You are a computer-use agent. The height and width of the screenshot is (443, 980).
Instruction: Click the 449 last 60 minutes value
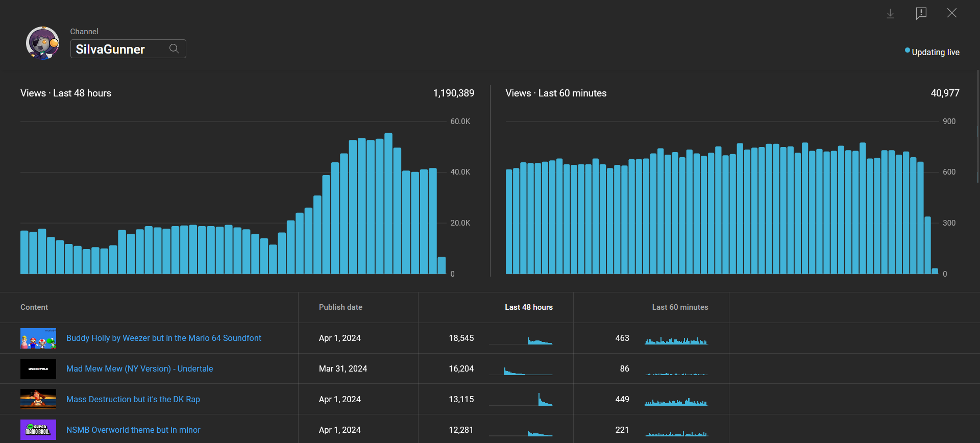pyautogui.click(x=622, y=399)
